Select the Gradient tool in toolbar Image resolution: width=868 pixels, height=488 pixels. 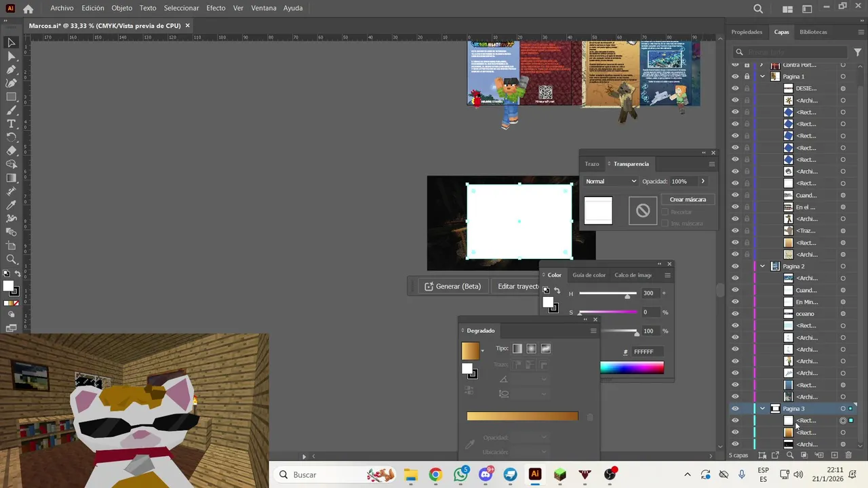tap(12, 178)
